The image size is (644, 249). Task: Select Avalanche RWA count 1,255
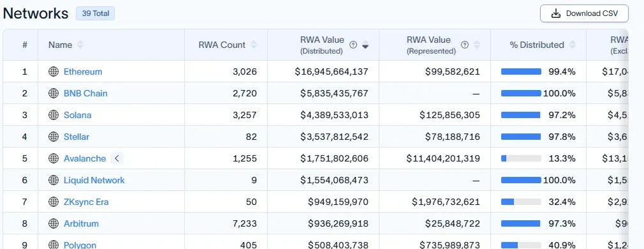(245, 158)
